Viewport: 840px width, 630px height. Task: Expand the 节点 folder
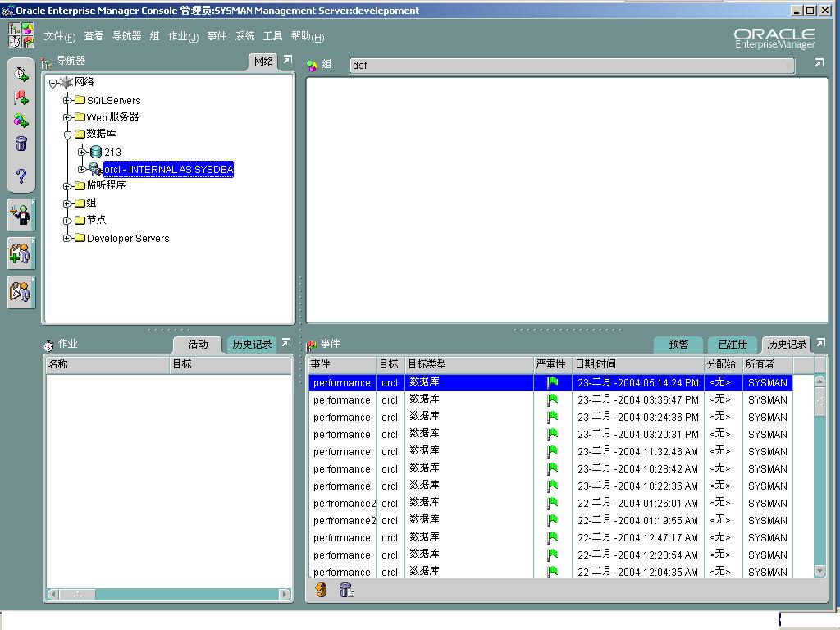tap(67, 221)
